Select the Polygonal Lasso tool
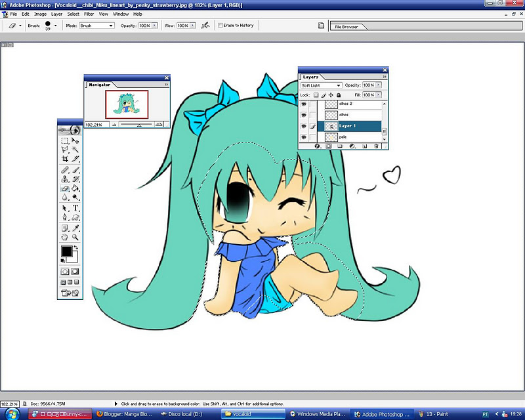The width and height of the screenshot is (525, 420). point(64,150)
